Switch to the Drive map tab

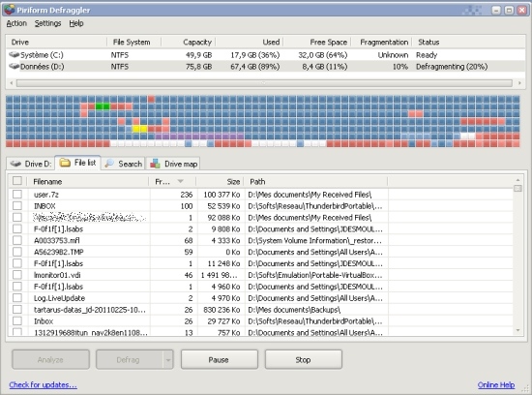(173, 164)
